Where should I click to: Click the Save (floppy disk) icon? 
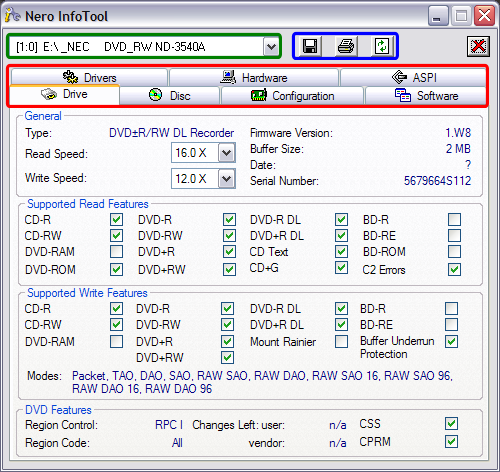pos(309,46)
